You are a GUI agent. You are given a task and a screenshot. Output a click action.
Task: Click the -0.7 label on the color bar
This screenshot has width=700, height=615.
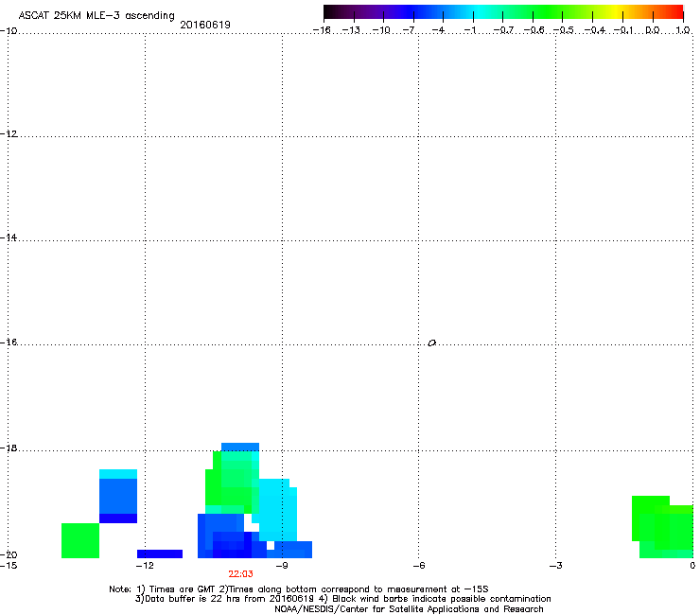pos(503,30)
